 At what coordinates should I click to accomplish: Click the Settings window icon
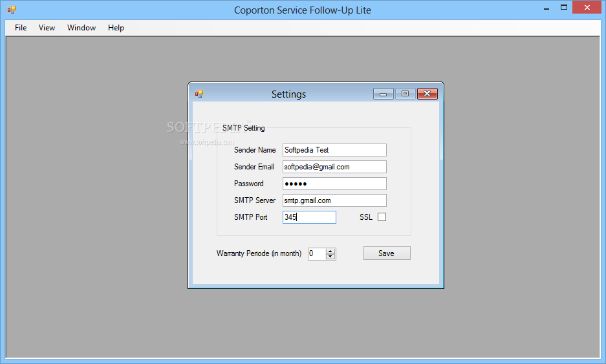(x=199, y=94)
